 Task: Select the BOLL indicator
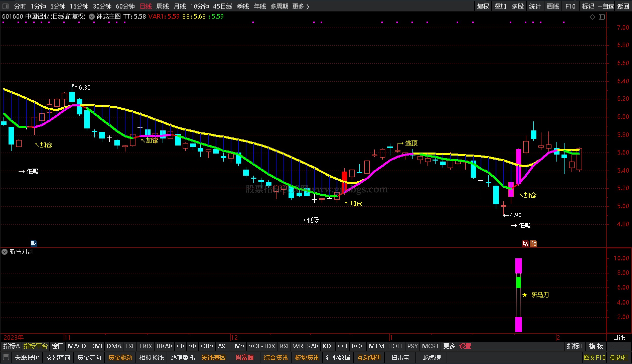(x=396, y=346)
